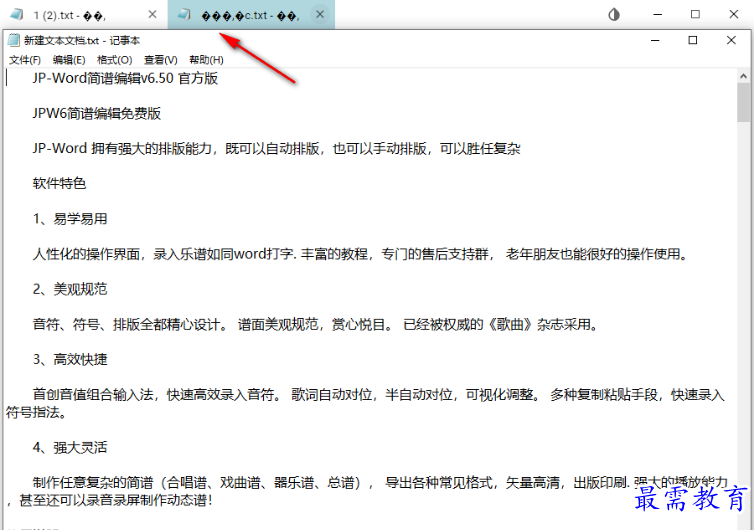Open the 帮助(H) menu
This screenshot has height=530, width=756.
[206, 60]
